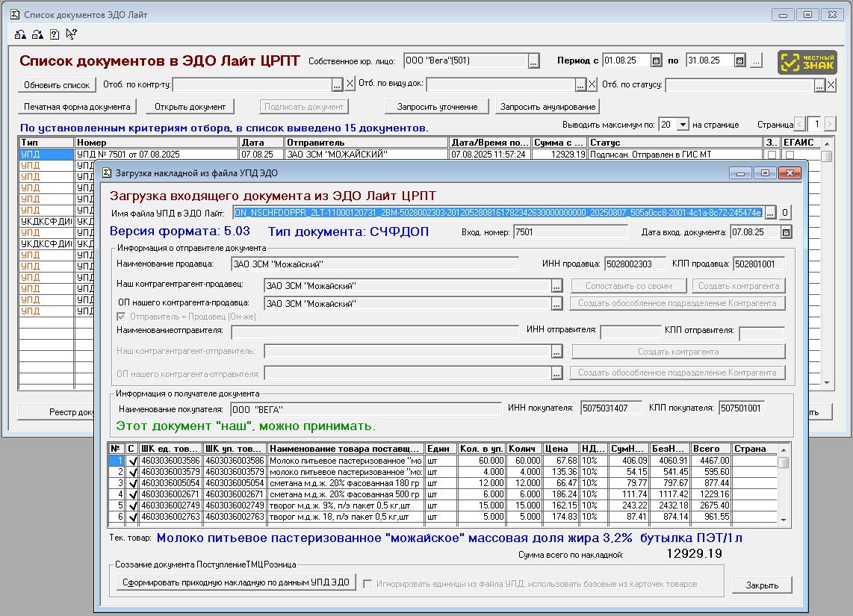Viewport: 853px width, 616px height.
Task: Open calendar for period end date 31.08.25
Action: (x=739, y=60)
